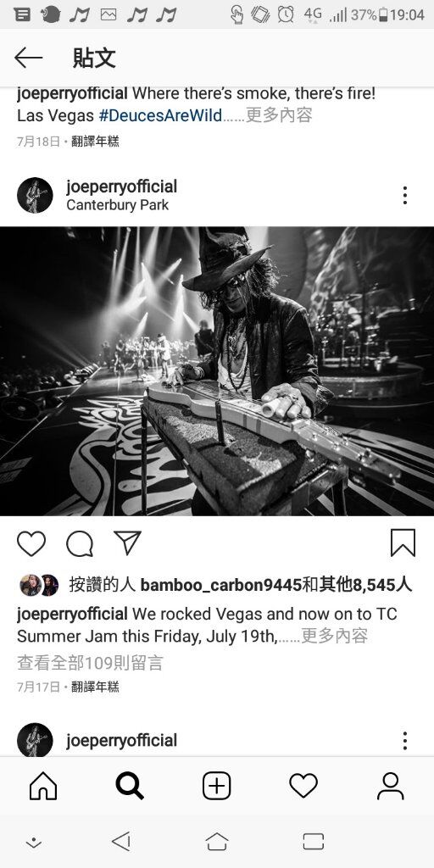Screen dimensions: 434x868
Task: Tap Android home button in system bar
Action: tap(216, 842)
